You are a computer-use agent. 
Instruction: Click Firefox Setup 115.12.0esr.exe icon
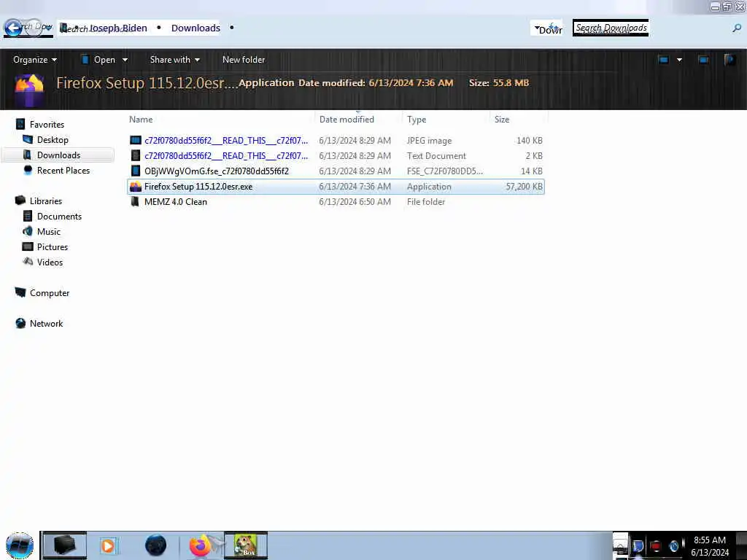click(136, 186)
